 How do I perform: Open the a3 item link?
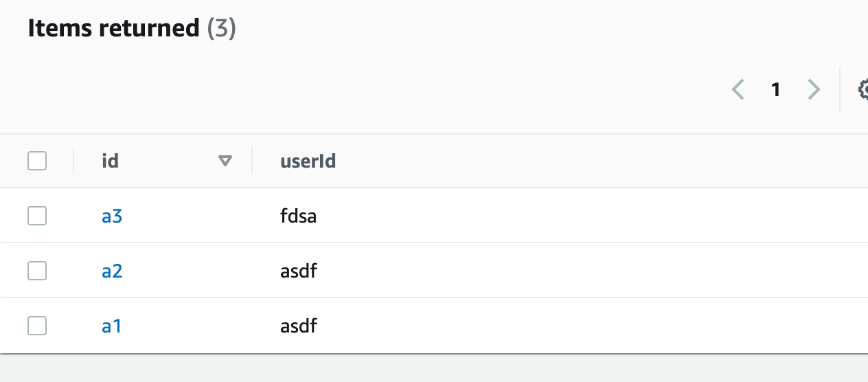pyautogui.click(x=112, y=216)
